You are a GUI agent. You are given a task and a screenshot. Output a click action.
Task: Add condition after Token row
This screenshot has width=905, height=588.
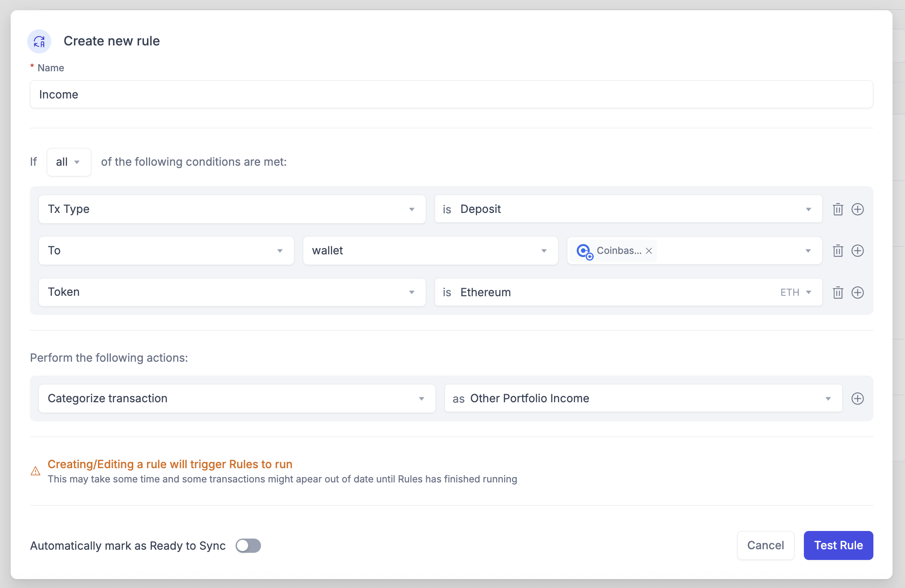click(857, 293)
